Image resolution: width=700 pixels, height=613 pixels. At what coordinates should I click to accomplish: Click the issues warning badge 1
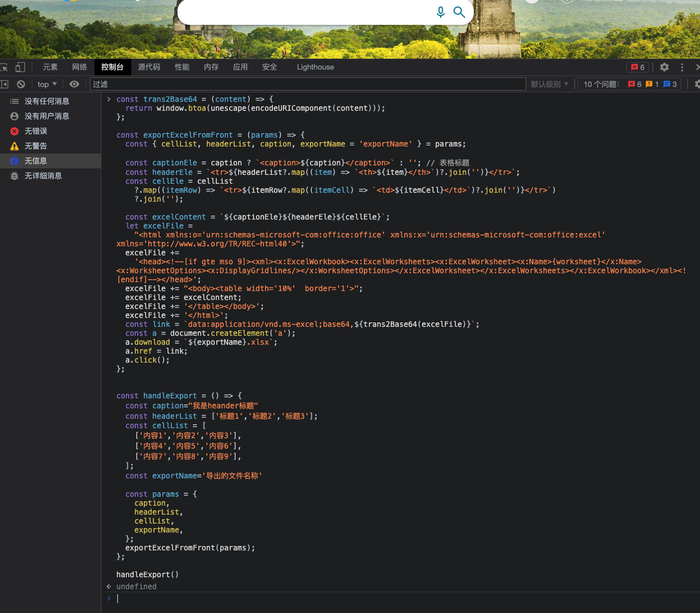652,84
